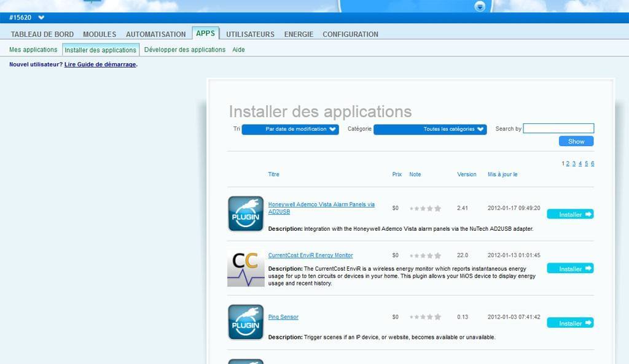Select version value 22.0
Image resolution: width=629 pixels, height=364 pixels.
(x=463, y=255)
